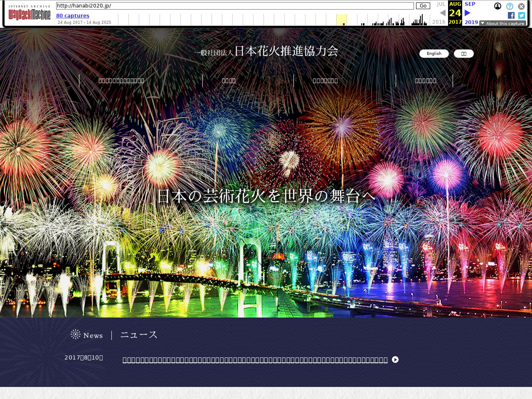Focus the Wayback URL input field
Image resolution: width=532 pixels, height=399 pixels.
coord(235,6)
